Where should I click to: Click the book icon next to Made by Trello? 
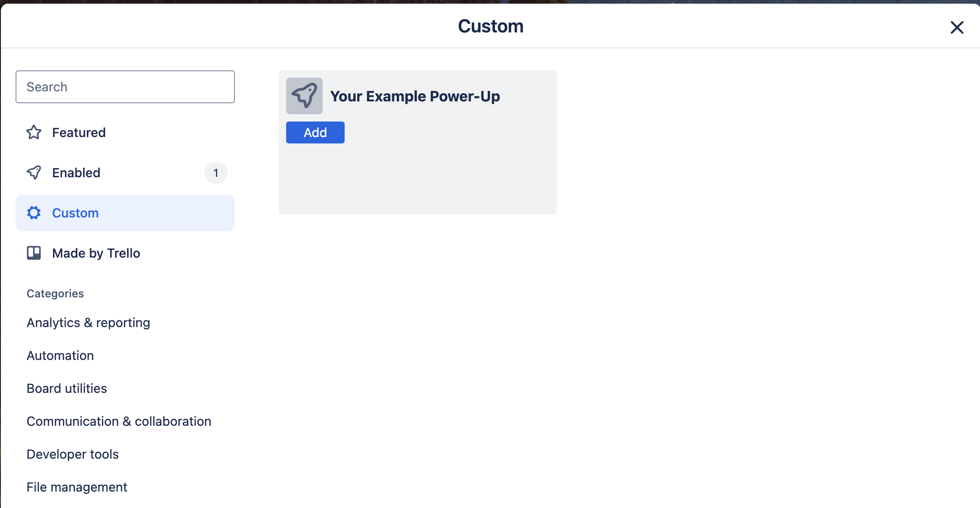[x=34, y=253]
